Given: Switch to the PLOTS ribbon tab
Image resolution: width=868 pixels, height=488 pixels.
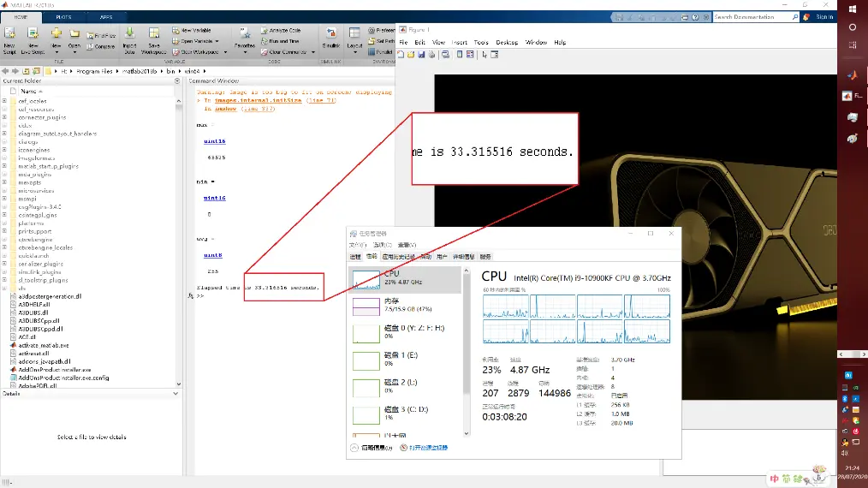Looking at the screenshot, I should pos(63,17).
